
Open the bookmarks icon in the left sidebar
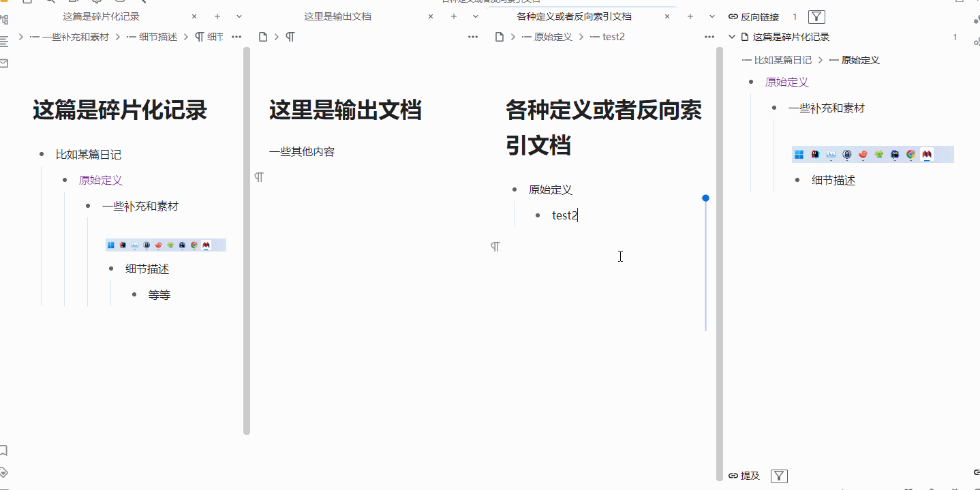click(x=5, y=450)
